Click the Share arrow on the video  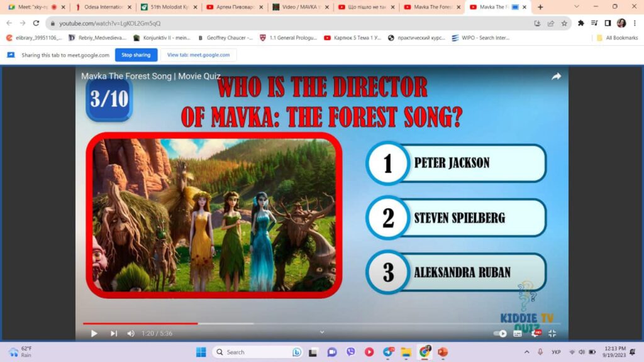pos(556,77)
